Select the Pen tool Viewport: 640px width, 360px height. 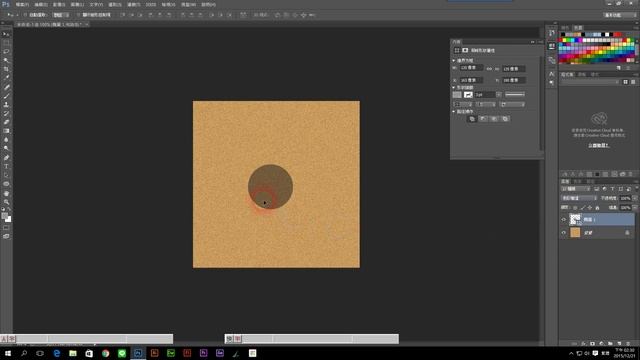click(6, 158)
